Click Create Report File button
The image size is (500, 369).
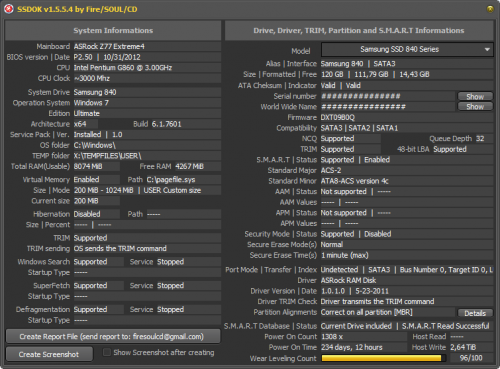coord(113,337)
